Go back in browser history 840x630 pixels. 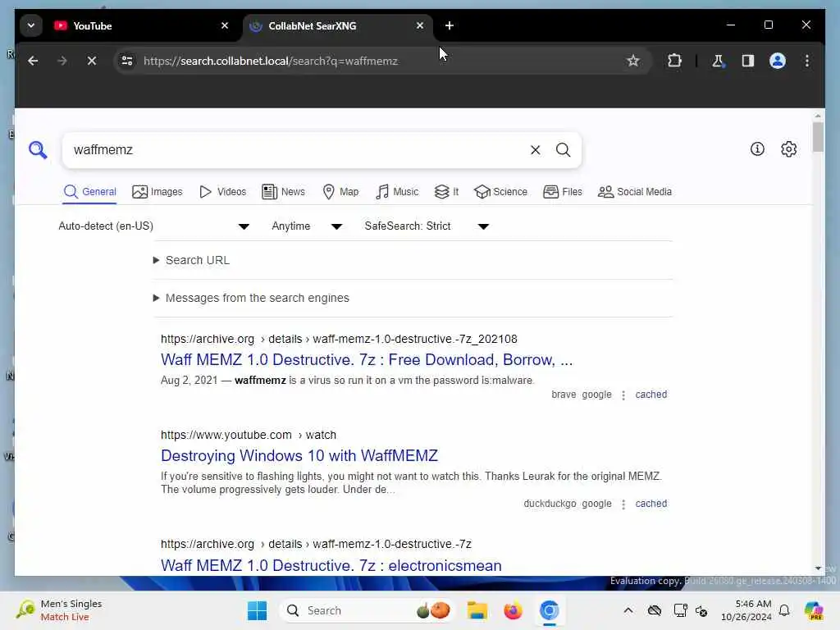click(x=33, y=61)
